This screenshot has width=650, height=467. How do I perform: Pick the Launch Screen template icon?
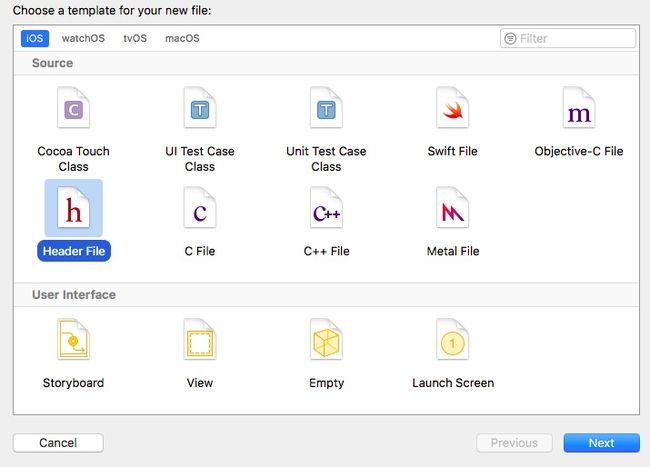tap(453, 339)
